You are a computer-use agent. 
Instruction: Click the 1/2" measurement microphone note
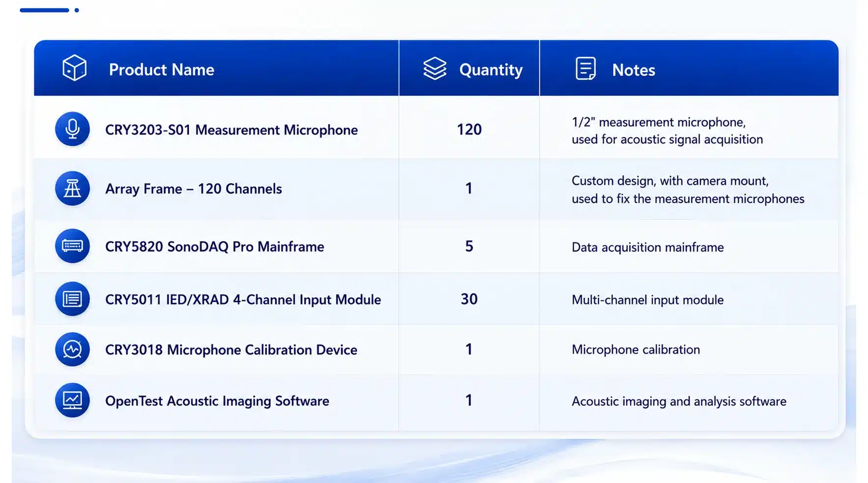pos(667,131)
